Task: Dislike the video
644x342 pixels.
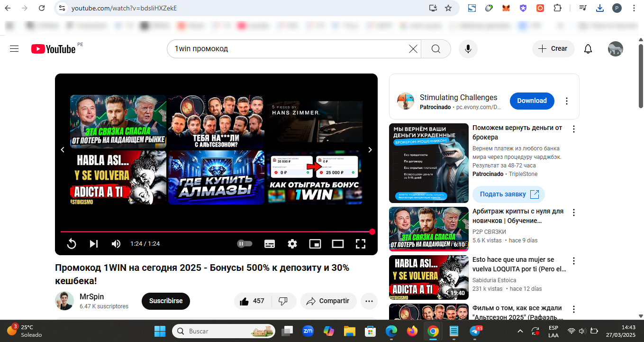Action: 283,301
